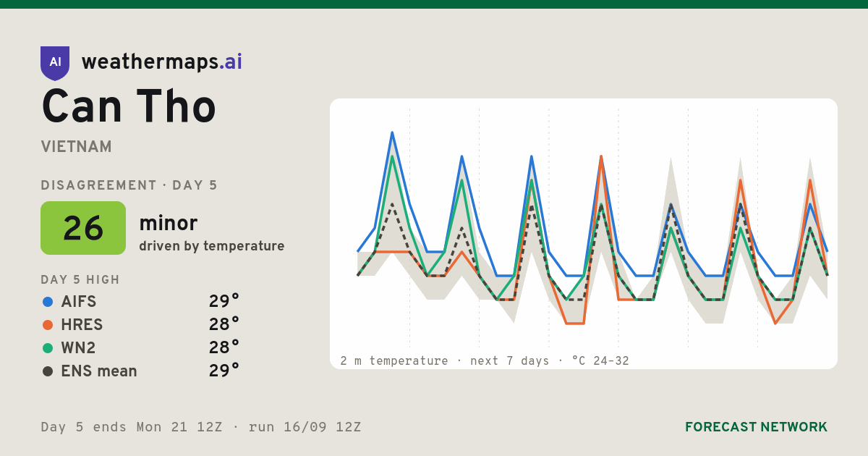
Task: Select the blue AIFS legend dot
Action: [x=48, y=302]
